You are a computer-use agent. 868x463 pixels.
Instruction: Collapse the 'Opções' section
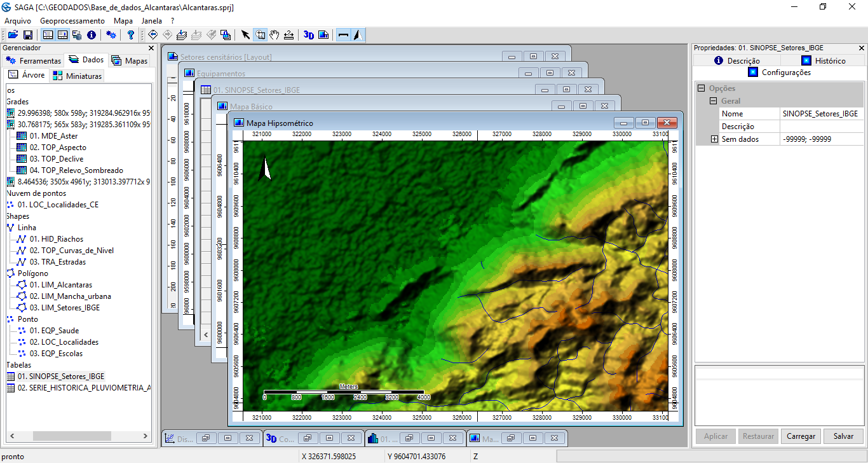[x=702, y=88]
